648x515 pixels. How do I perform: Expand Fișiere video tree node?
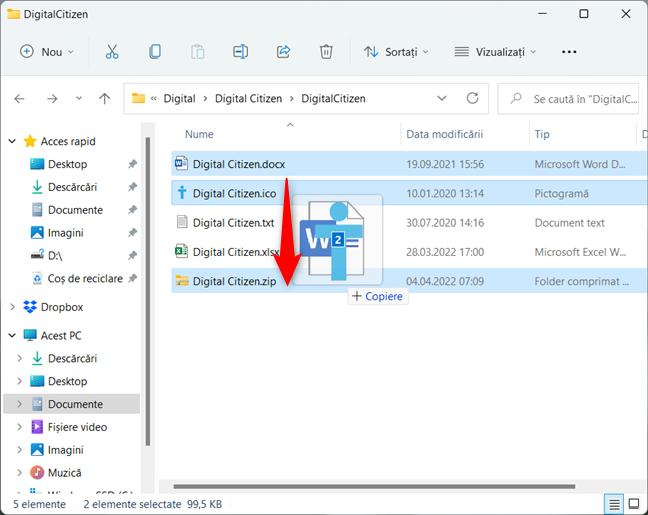coord(19,427)
